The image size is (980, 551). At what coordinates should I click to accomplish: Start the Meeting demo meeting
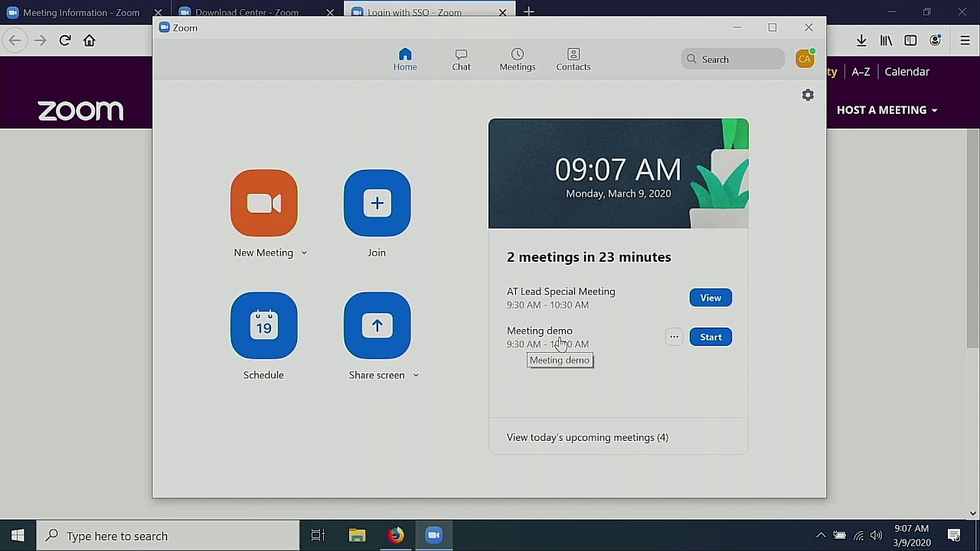710,337
